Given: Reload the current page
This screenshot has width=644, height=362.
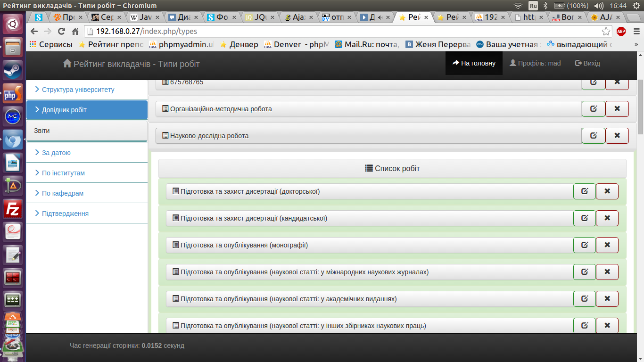Looking at the screenshot, I should pyautogui.click(x=61, y=32).
